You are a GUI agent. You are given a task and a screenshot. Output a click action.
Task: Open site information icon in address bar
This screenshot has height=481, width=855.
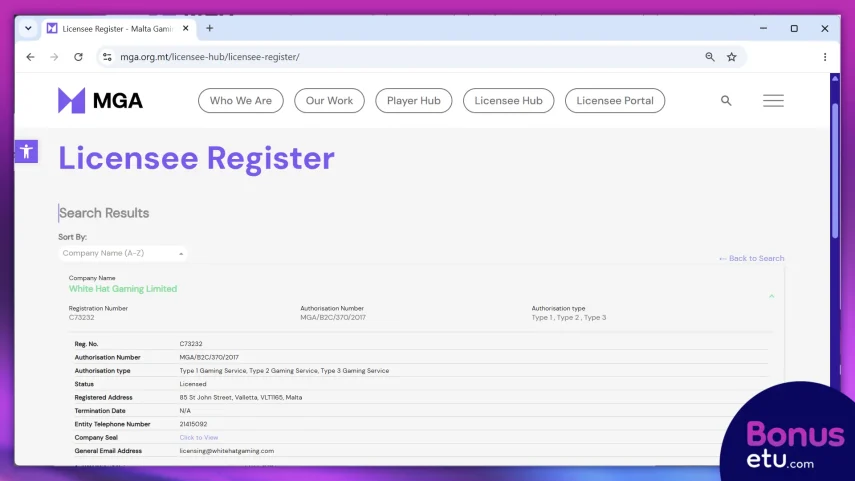tap(107, 57)
